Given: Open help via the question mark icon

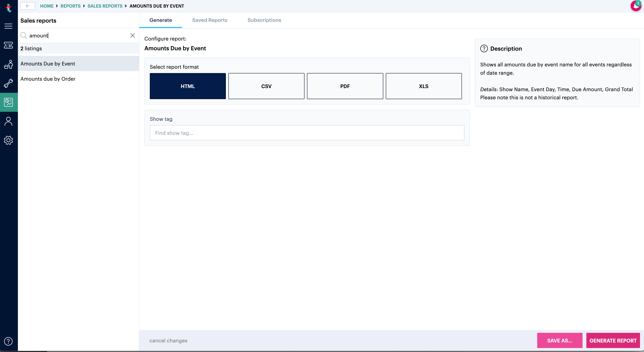Looking at the screenshot, I should [x=8, y=341].
